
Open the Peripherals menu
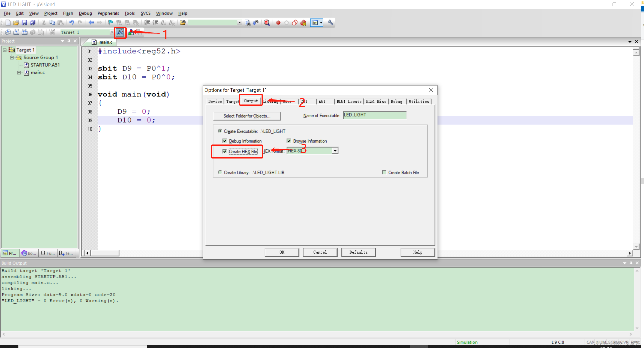click(108, 13)
